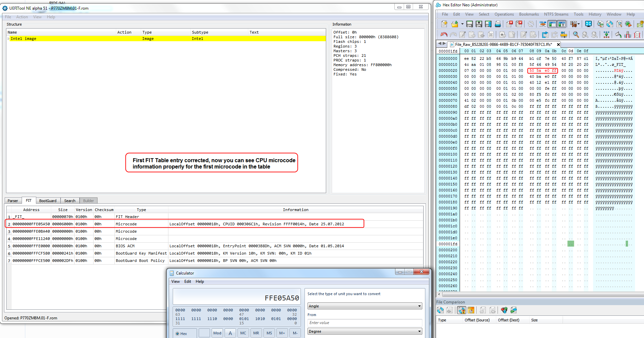
Task: Open the dropdown arrow beside Open file icon
Action: coord(462,24)
